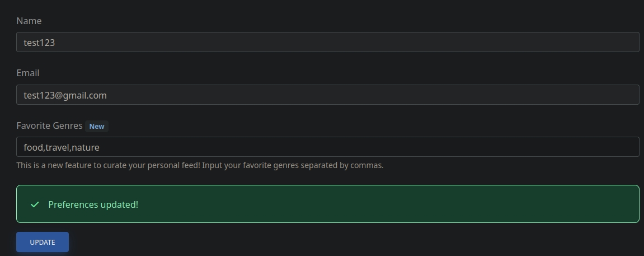This screenshot has height=256, width=644.
Task: Focus the Name input field
Action: 327,42
